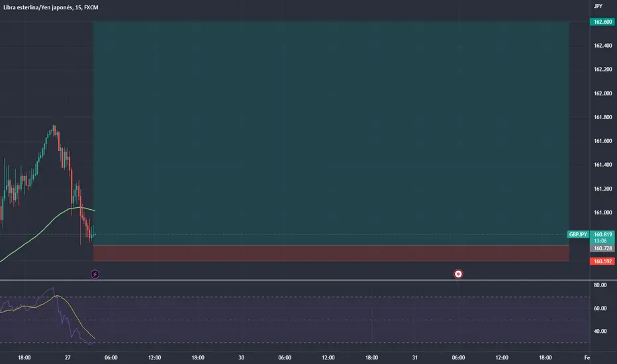Image resolution: width=617 pixels, height=364 pixels.
Task: Click the 161.000 price axis label
Action: click(x=603, y=212)
